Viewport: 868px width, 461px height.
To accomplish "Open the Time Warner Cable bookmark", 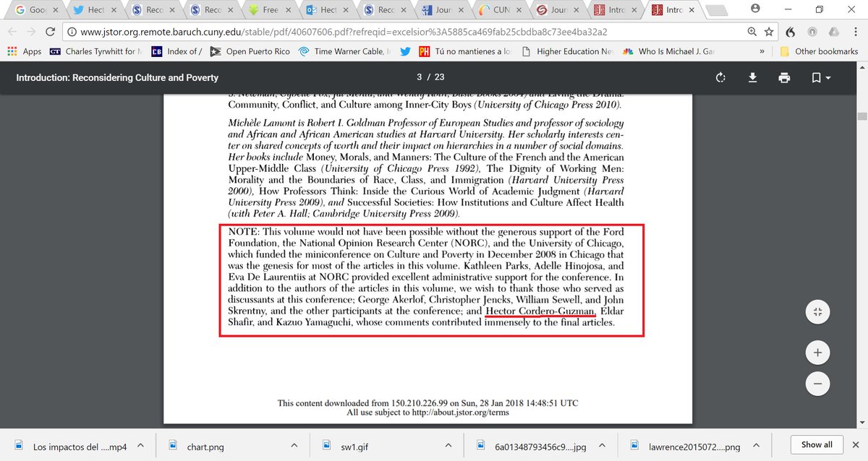I will point(344,51).
